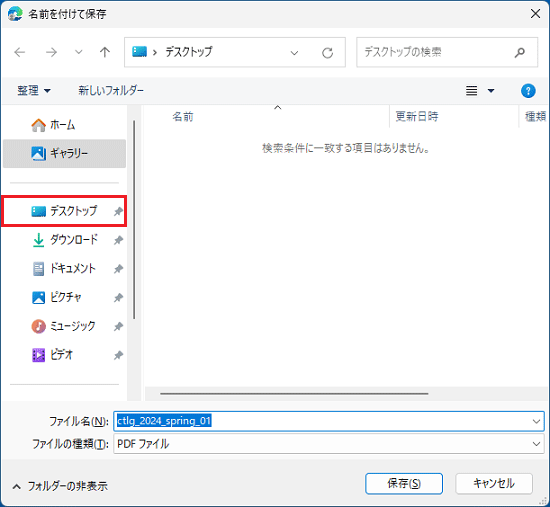The width and height of the screenshot is (550, 507).
Task: Select ドキュメント in the navigation pane
Action: pos(64,269)
